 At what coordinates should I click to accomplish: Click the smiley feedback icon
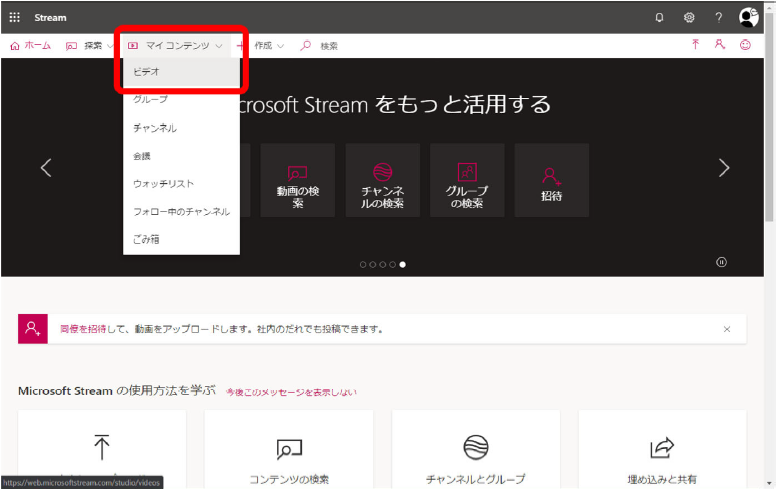pyautogui.click(x=745, y=45)
